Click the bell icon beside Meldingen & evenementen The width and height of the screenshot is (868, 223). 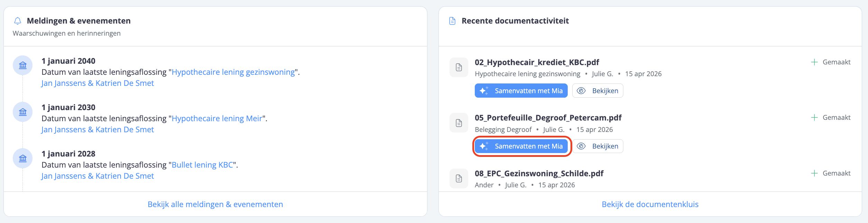click(x=18, y=21)
